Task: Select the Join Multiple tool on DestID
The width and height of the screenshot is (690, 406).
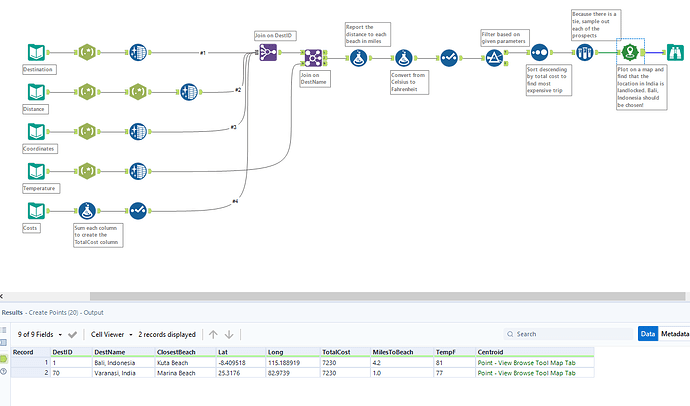Action: click(x=267, y=52)
